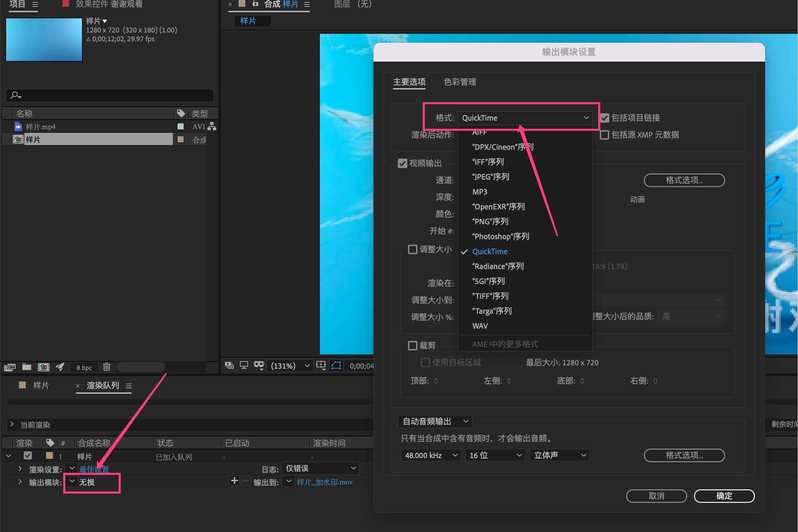Image resolution: width=798 pixels, height=532 pixels.
Task: Toggle 包括源 XMP 元数据 checkbox
Action: pyautogui.click(x=604, y=135)
